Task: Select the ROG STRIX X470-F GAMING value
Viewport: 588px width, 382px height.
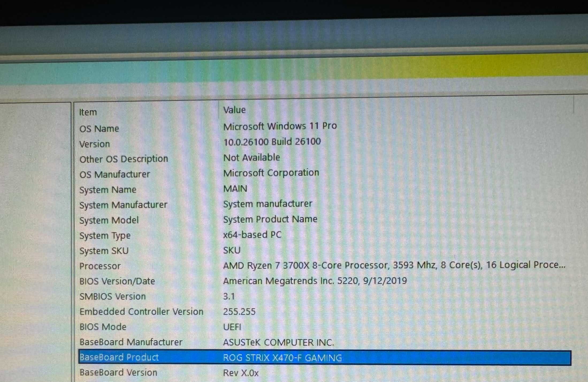Action: tap(282, 358)
